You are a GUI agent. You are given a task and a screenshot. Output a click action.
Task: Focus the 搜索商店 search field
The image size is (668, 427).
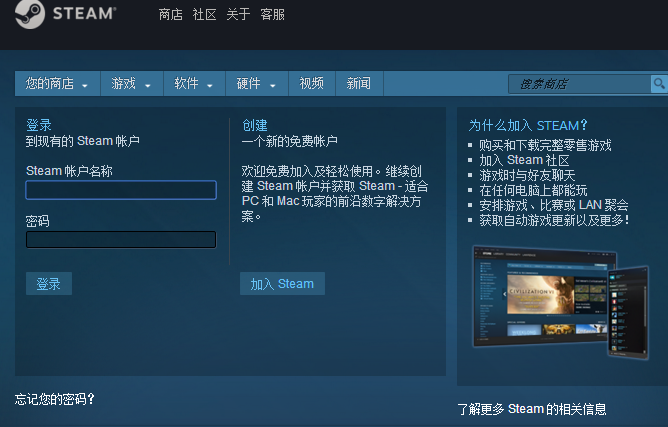579,84
